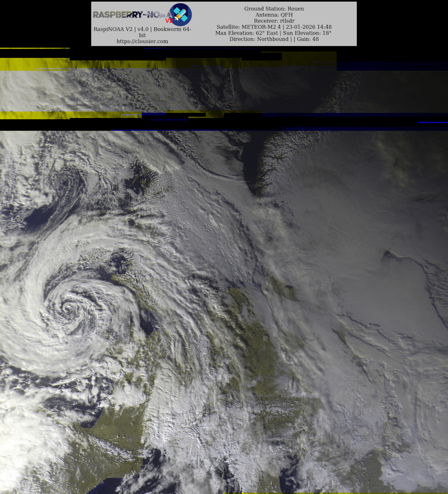Screen dimensions: 448x494
Task: Click the satellite icon in the logo
Action: pyautogui.click(x=181, y=14)
